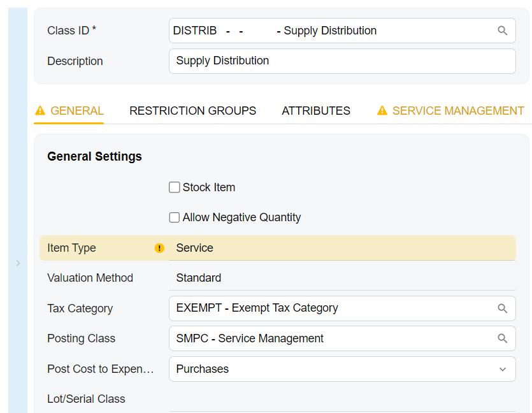Image resolution: width=532 pixels, height=413 pixels.
Task: Click the Item Type yellow warning indicator
Action: click(x=159, y=249)
